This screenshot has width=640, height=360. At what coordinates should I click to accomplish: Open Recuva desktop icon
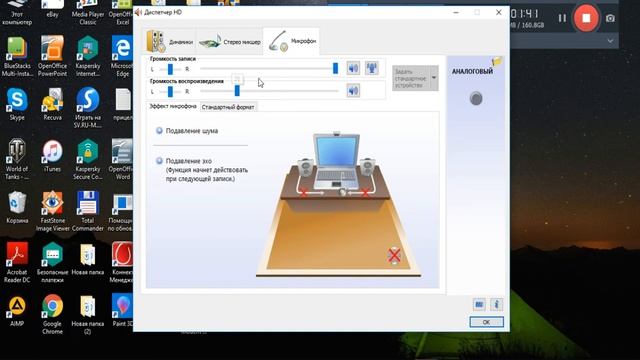click(52, 104)
